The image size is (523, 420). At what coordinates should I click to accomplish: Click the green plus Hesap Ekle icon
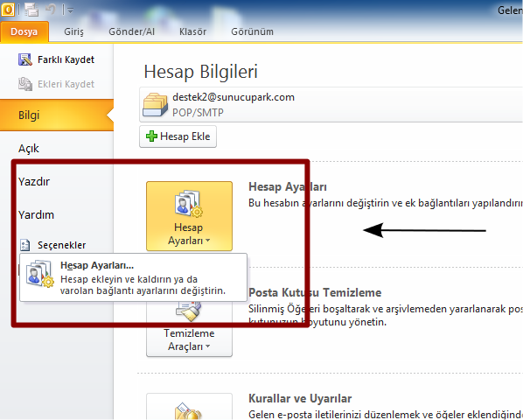click(152, 136)
